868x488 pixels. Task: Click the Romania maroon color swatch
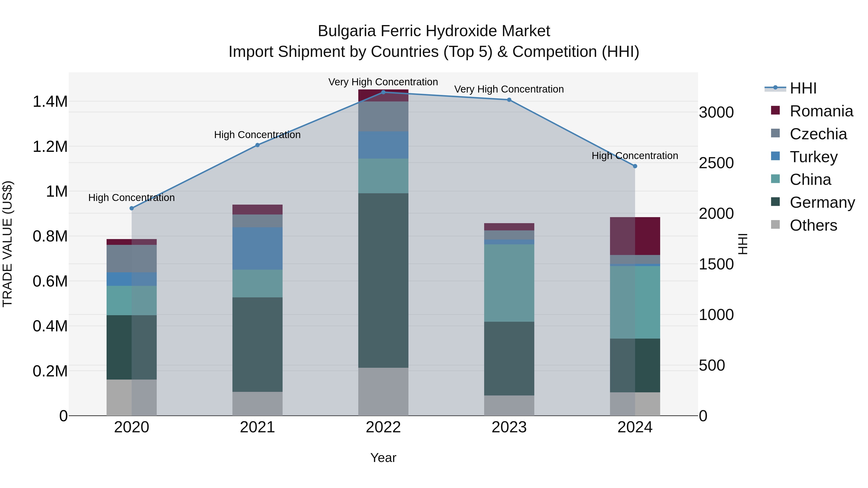point(775,110)
